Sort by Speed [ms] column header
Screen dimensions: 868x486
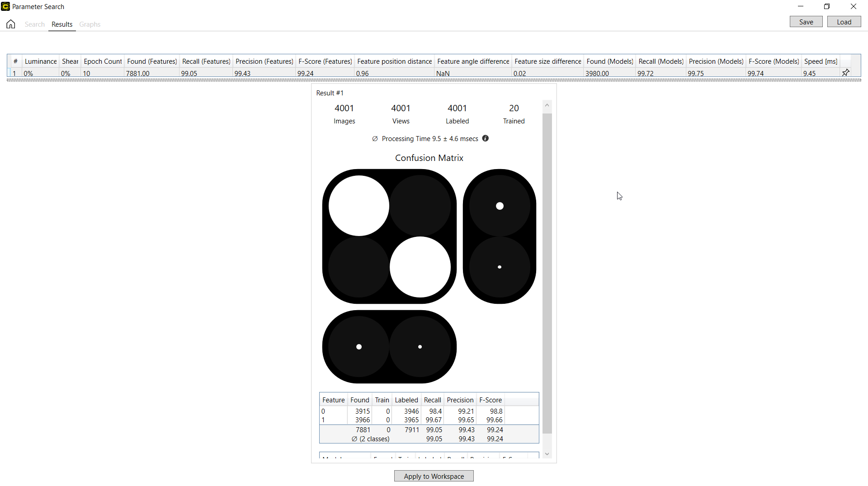[x=821, y=61]
